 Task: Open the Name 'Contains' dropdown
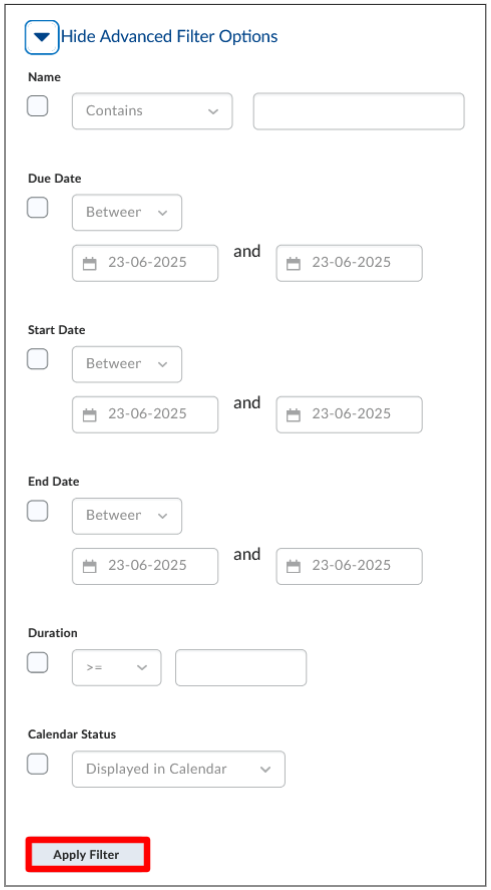[x=152, y=111]
